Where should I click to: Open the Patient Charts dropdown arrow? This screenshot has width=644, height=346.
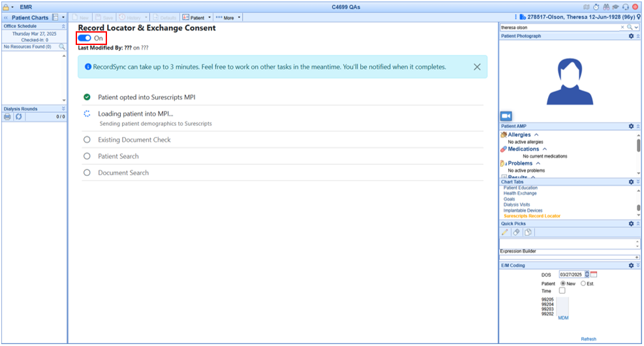coord(63,17)
